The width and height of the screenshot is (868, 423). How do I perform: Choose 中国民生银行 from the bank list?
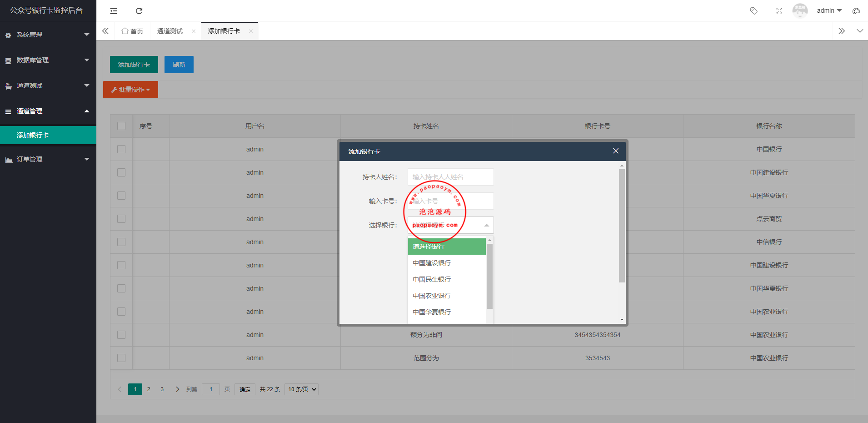pyautogui.click(x=432, y=279)
